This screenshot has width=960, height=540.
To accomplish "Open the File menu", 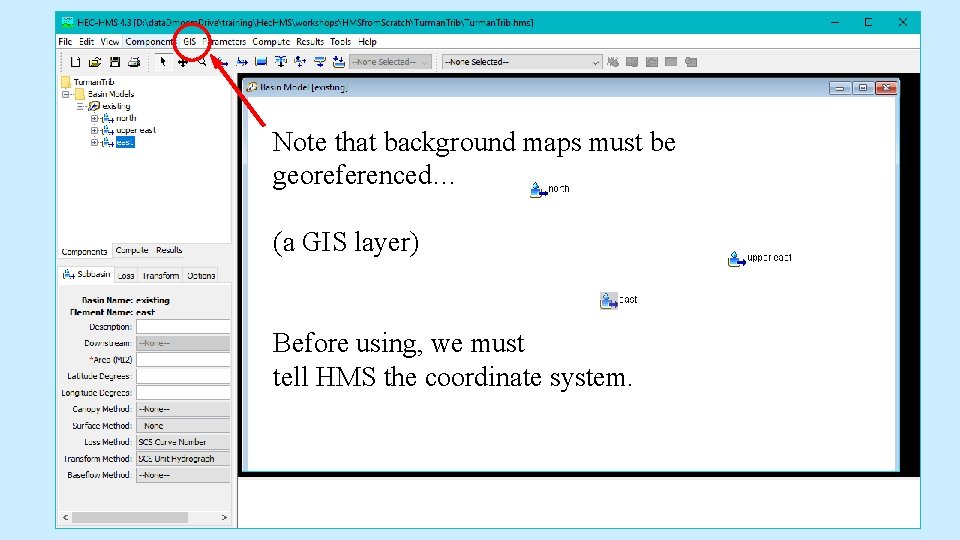I will click(x=66, y=42).
